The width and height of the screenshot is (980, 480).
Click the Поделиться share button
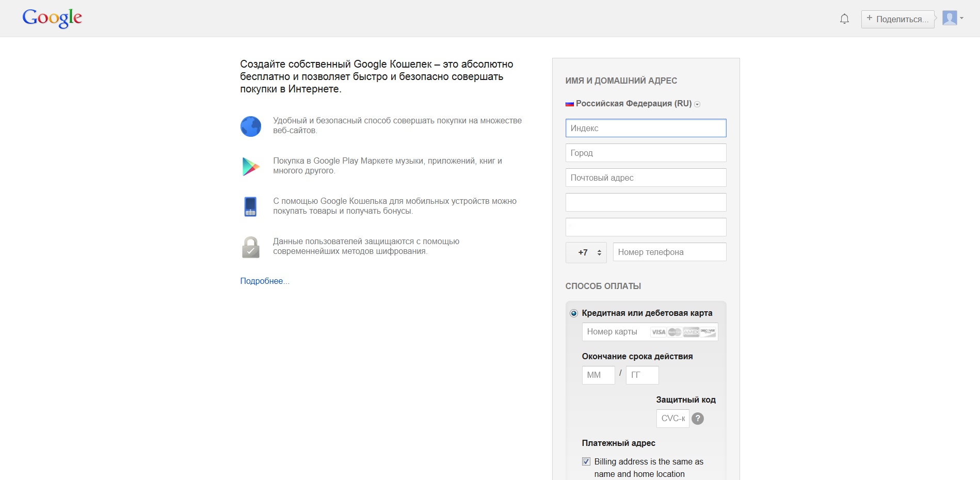[897, 19]
